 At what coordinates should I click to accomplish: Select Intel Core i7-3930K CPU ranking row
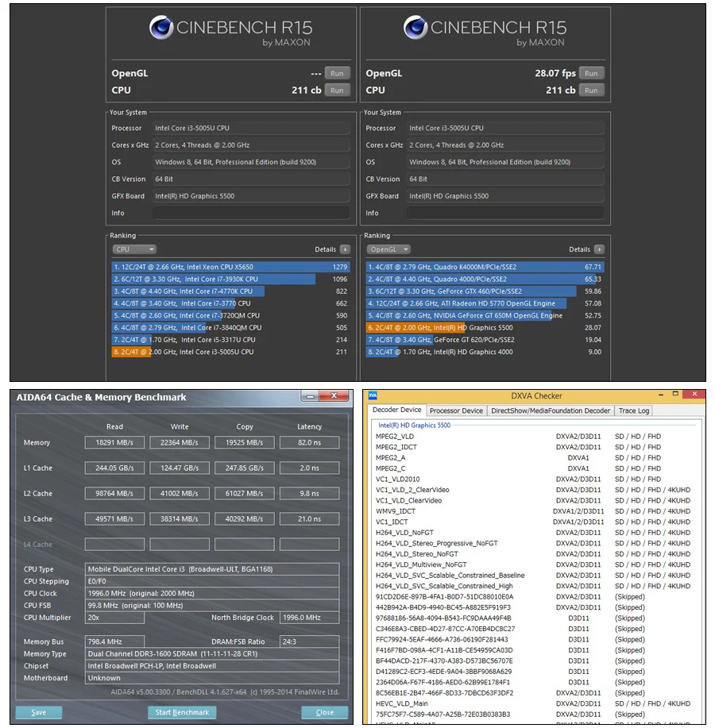coord(230,279)
